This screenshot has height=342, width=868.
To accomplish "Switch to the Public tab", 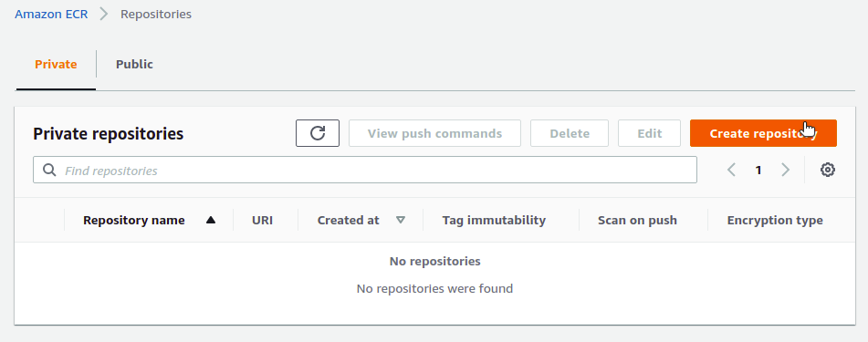I will coord(134,64).
